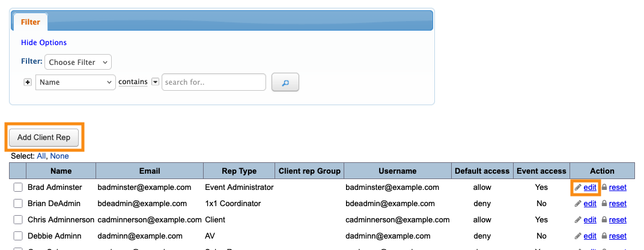
Task: Click pencil icon in Debbie Adminn row
Action: [578, 236]
